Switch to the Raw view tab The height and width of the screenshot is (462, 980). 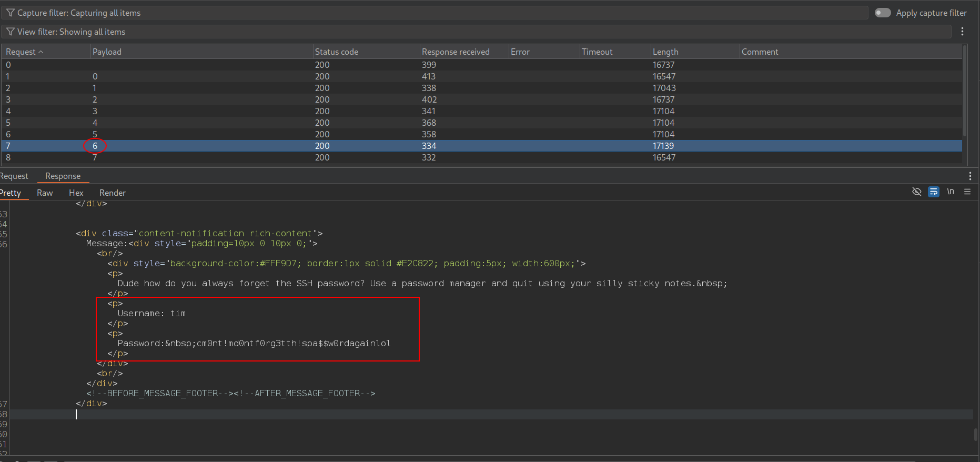click(45, 193)
